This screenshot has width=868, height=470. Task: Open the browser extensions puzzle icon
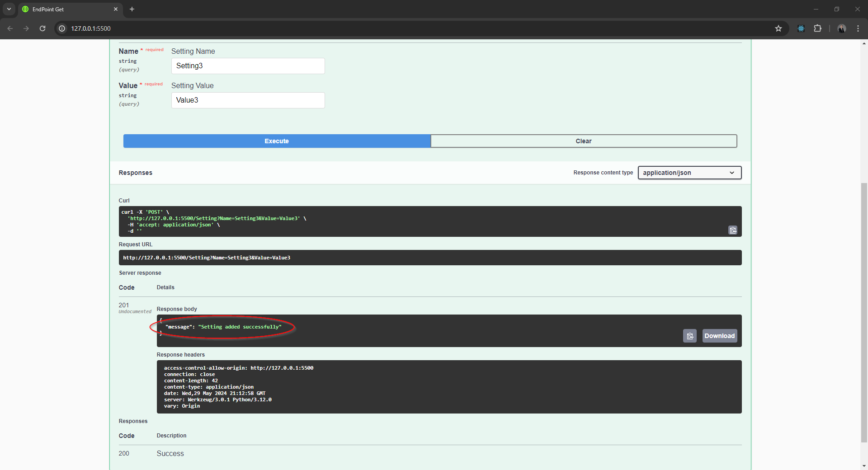(817, 28)
